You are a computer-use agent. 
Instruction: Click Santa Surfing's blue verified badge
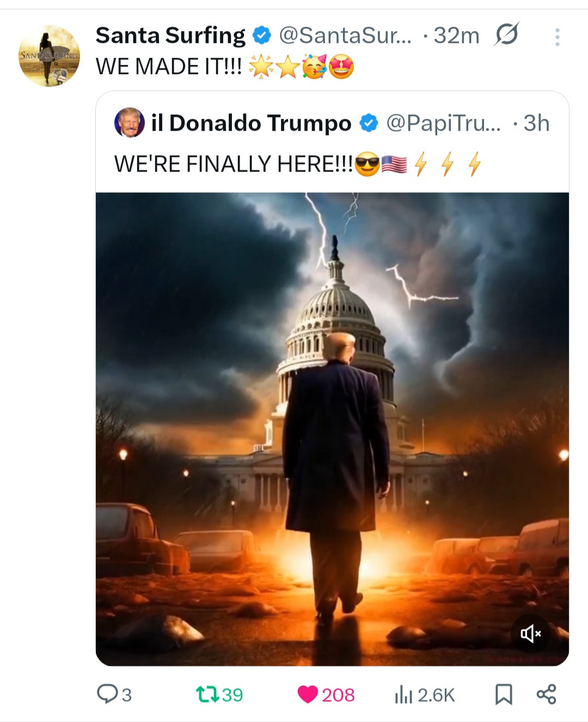[262, 35]
